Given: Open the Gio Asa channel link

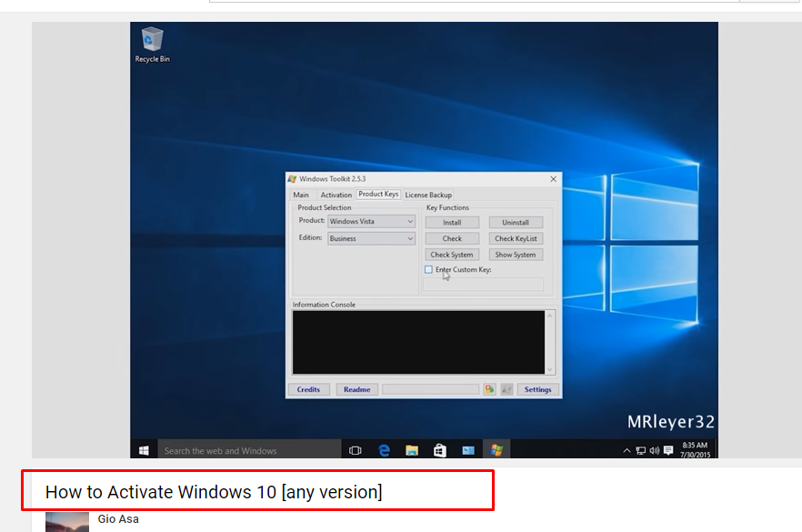Looking at the screenshot, I should 118,518.
